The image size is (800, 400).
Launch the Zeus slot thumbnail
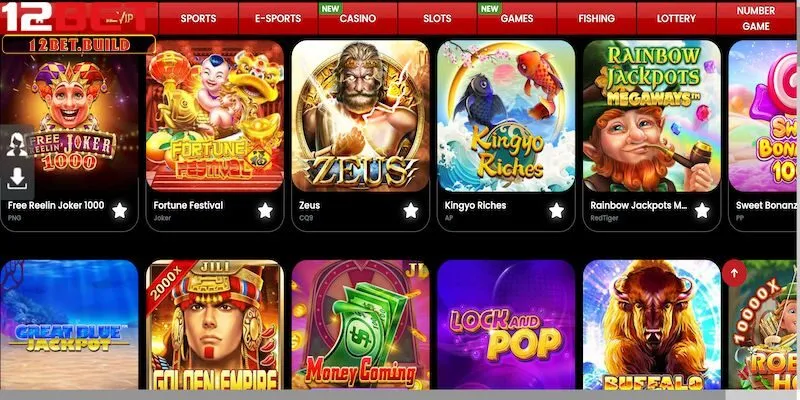click(360, 116)
